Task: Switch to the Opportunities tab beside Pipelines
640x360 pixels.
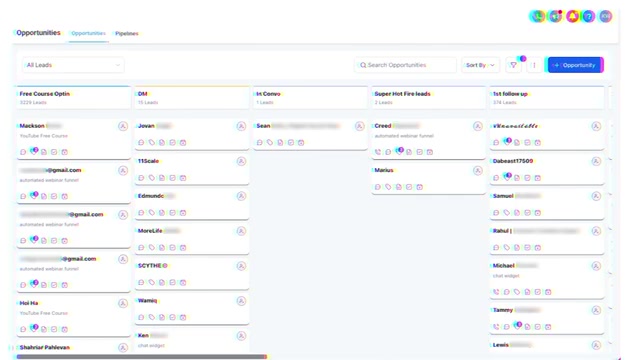Action: (x=89, y=33)
